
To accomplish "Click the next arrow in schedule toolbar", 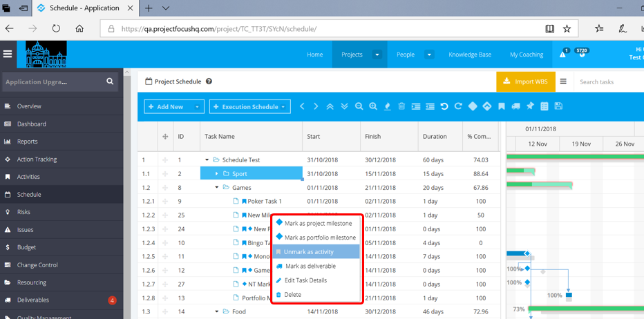I will (316, 106).
